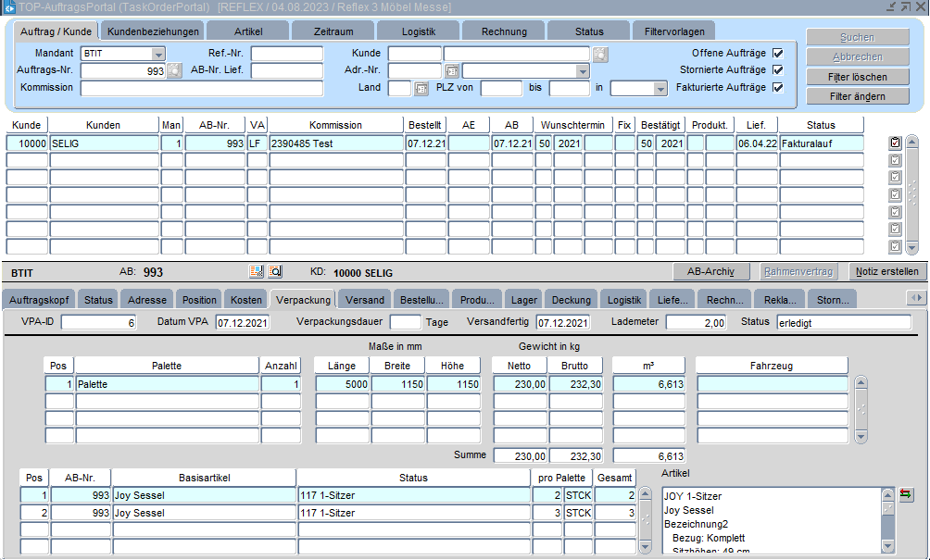Open the Versand tab
930x560 pixels.
tap(365, 300)
